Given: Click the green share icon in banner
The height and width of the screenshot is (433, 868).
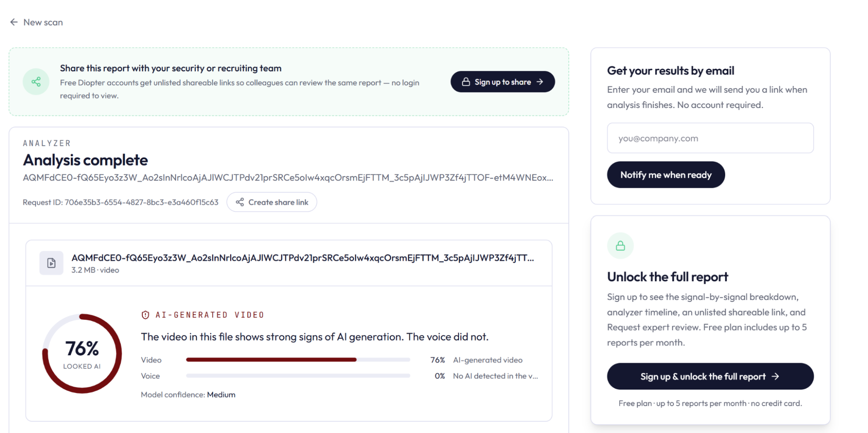Looking at the screenshot, I should 36,82.
